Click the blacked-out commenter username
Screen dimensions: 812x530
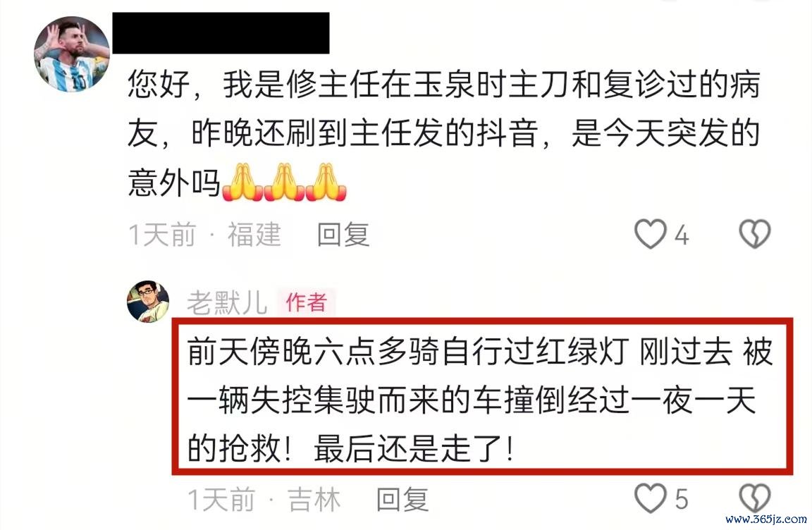click(221, 33)
